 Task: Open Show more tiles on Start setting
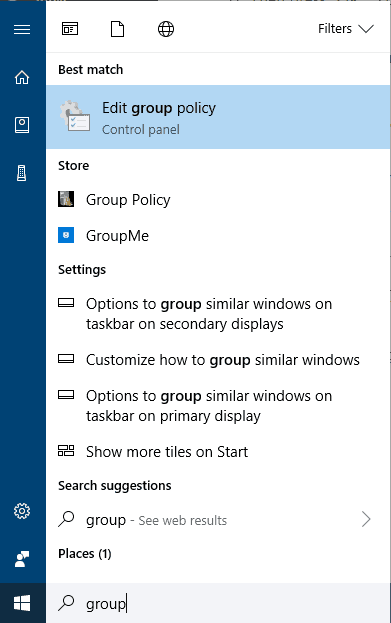pos(218,452)
